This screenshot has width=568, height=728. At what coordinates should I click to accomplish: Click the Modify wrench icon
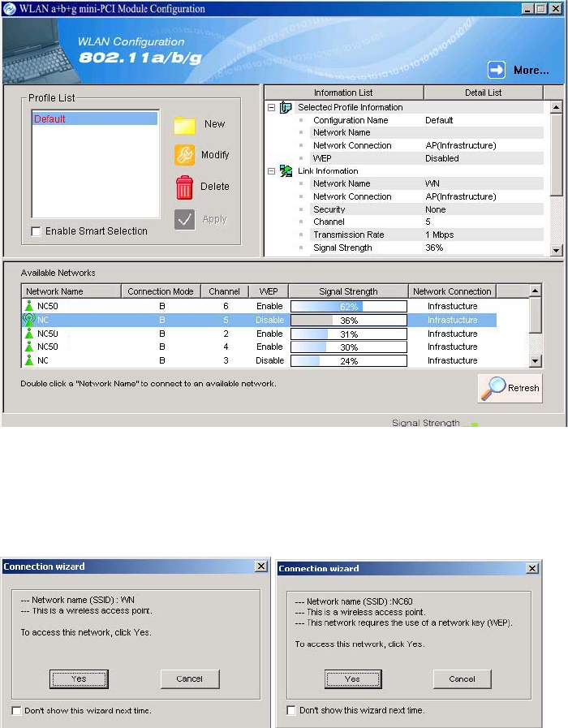click(184, 155)
